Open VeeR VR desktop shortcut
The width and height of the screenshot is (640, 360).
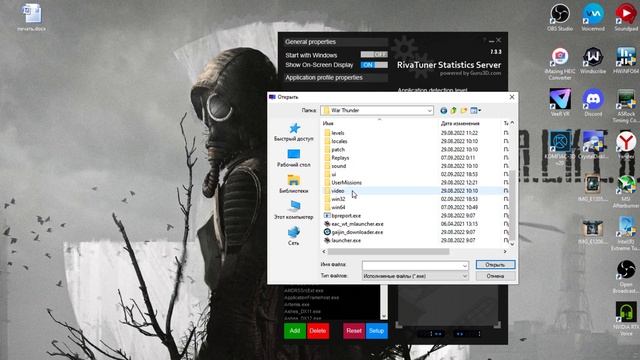(x=560, y=103)
